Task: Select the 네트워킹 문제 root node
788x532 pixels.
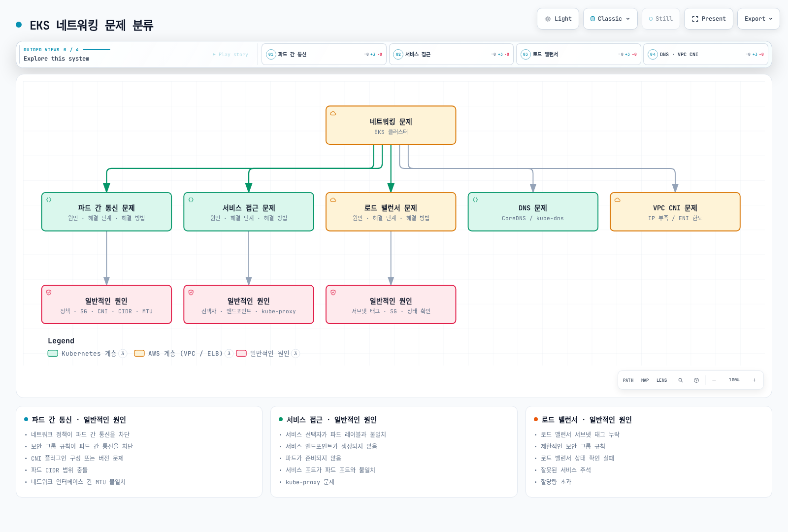Action: click(391, 125)
